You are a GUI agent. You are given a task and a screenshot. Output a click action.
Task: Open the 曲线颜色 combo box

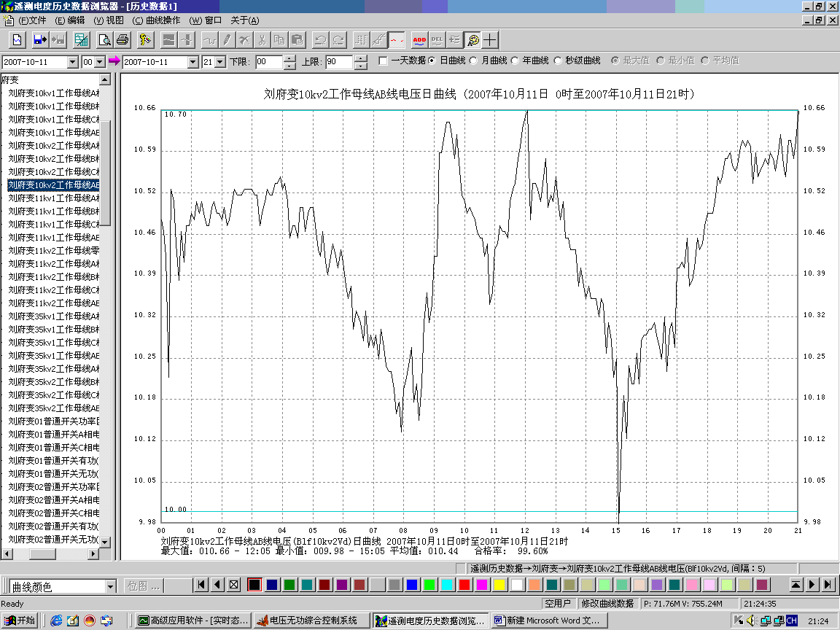(x=110, y=586)
